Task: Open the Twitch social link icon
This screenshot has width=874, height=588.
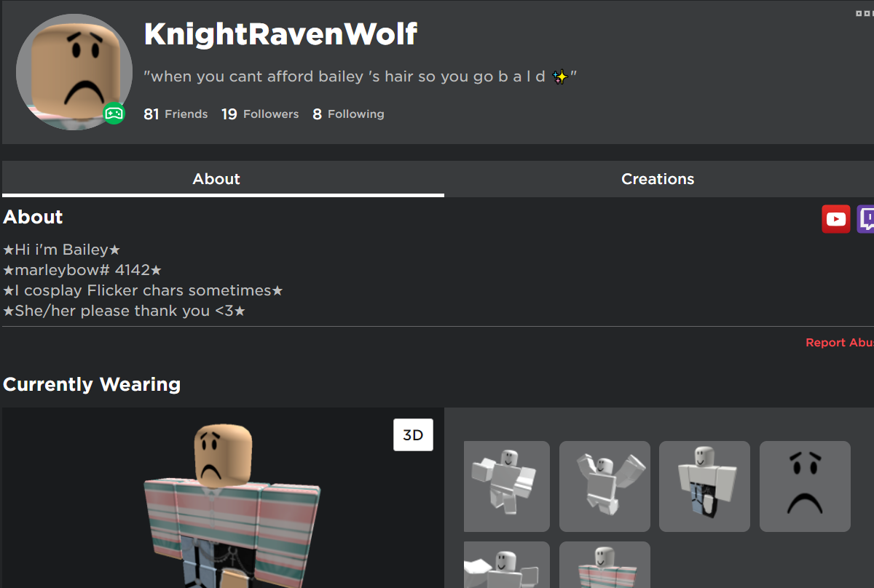Action: (x=866, y=219)
